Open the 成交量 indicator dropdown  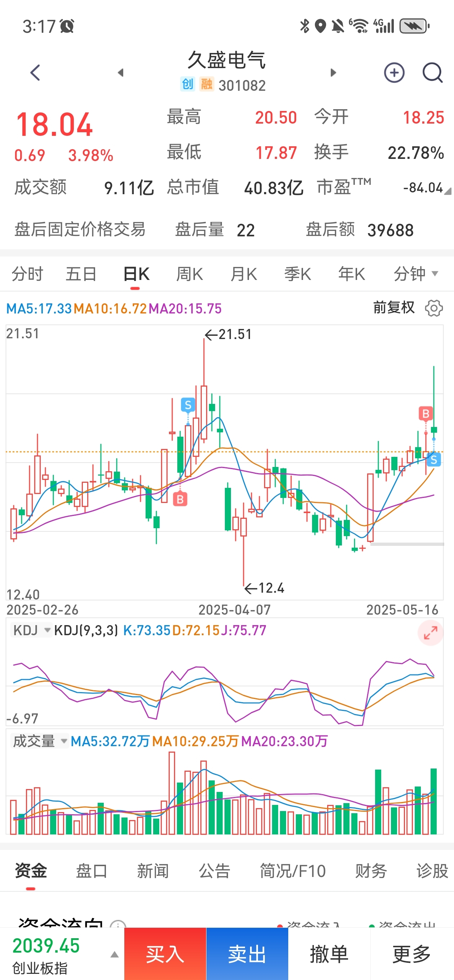40,741
